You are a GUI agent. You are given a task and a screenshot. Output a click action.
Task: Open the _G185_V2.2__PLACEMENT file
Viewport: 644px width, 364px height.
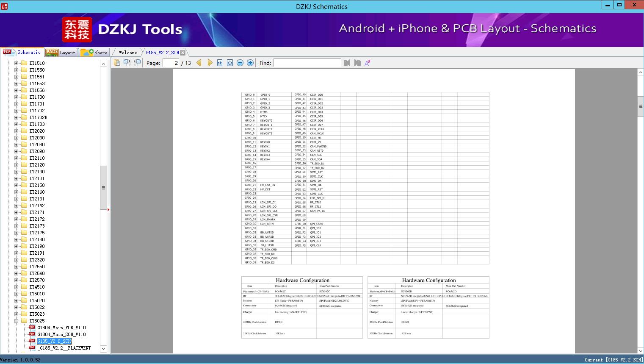[64, 348]
